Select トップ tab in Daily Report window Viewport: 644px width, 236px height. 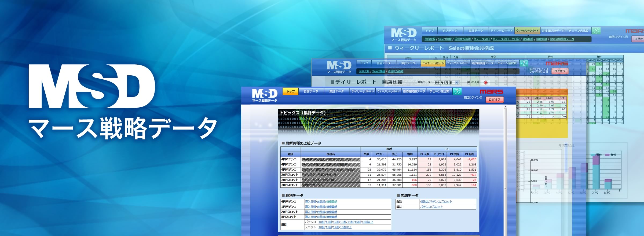pos(364,63)
